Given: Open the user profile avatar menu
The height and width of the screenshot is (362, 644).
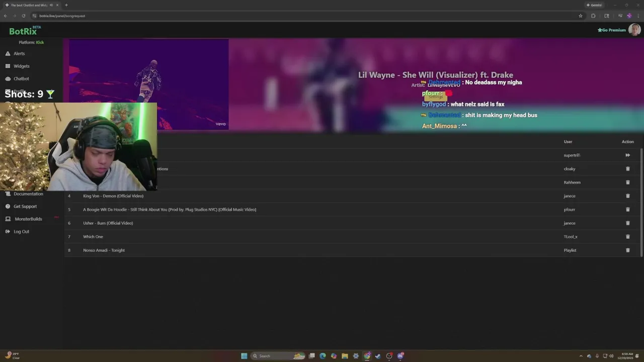Looking at the screenshot, I should click(x=634, y=30).
